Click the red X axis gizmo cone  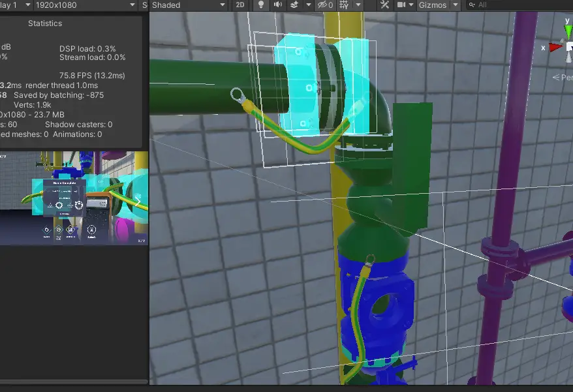(x=555, y=47)
